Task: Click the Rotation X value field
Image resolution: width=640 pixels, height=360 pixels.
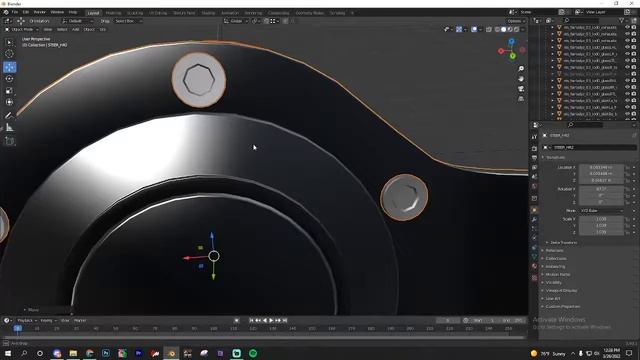Action: pyautogui.click(x=601, y=189)
